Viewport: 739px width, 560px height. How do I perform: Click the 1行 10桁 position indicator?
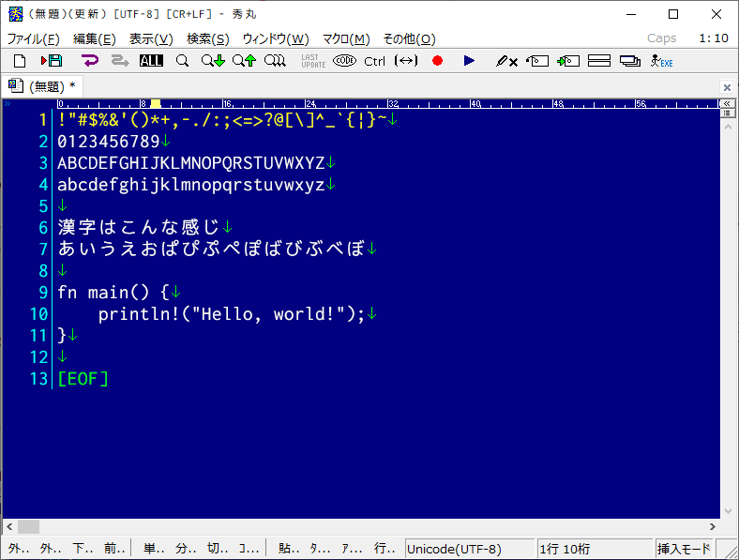click(595, 549)
